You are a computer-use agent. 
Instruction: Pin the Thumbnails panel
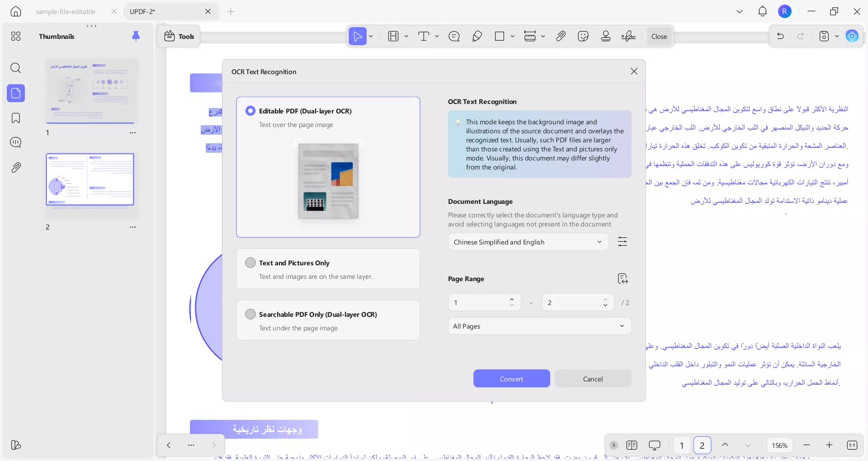click(x=136, y=36)
